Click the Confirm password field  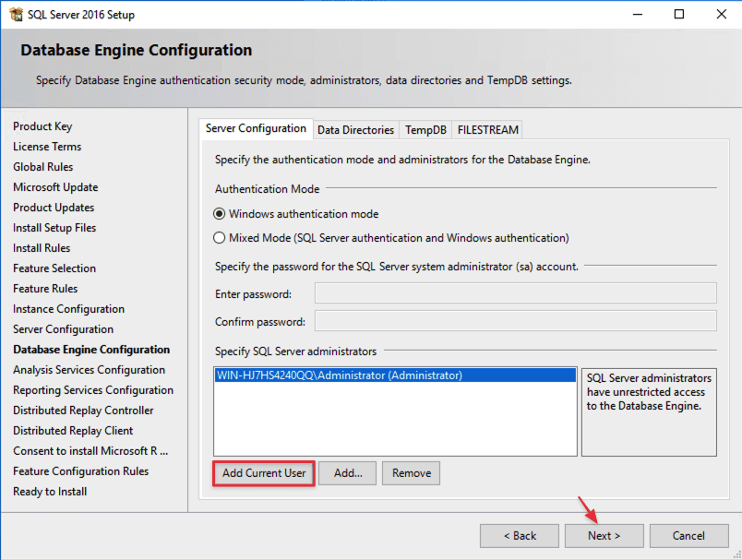pyautogui.click(x=514, y=321)
